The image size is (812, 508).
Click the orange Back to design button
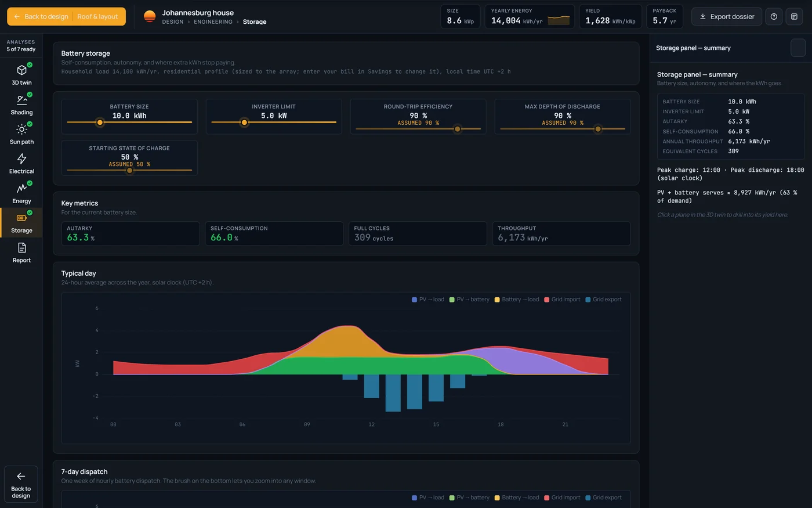pyautogui.click(x=41, y=16)
